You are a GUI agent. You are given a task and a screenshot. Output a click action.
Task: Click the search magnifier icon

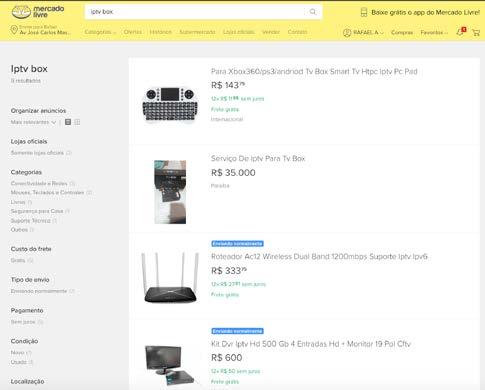(x=313, y=12)
